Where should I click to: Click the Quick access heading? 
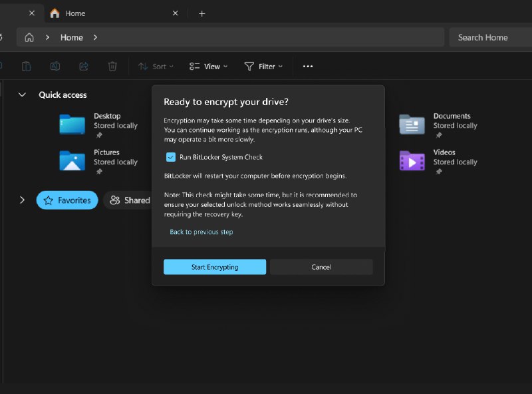coord(63,95)
